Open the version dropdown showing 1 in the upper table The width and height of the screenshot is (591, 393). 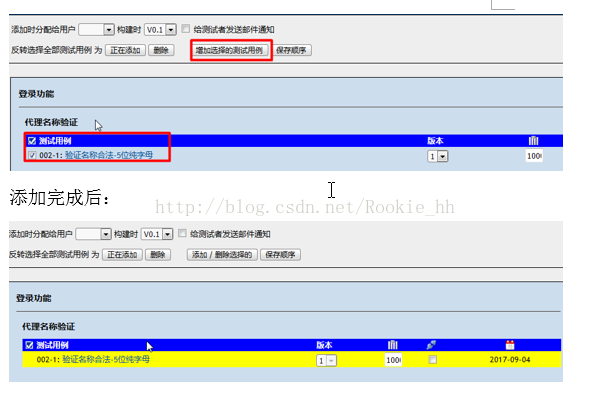438,156
